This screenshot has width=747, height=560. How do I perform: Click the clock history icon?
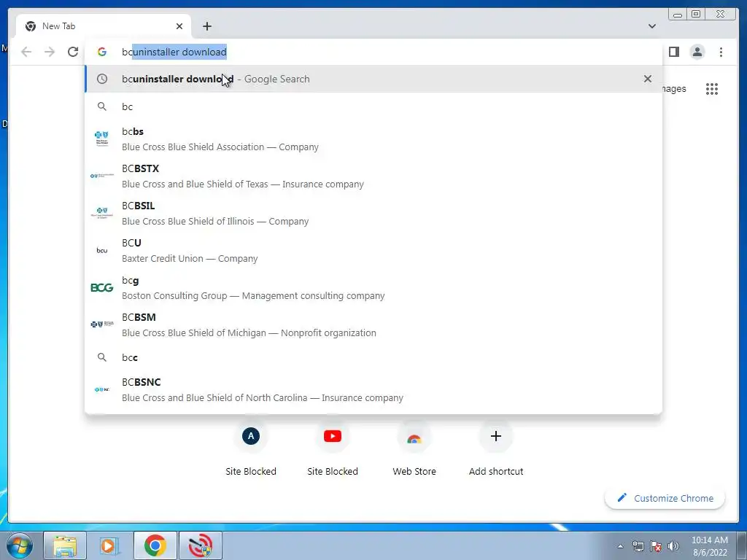tap(102, 79)
